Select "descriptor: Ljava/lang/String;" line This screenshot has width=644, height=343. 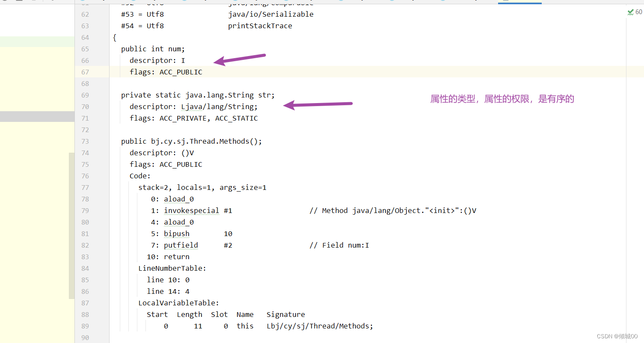(x=194, y=106)
